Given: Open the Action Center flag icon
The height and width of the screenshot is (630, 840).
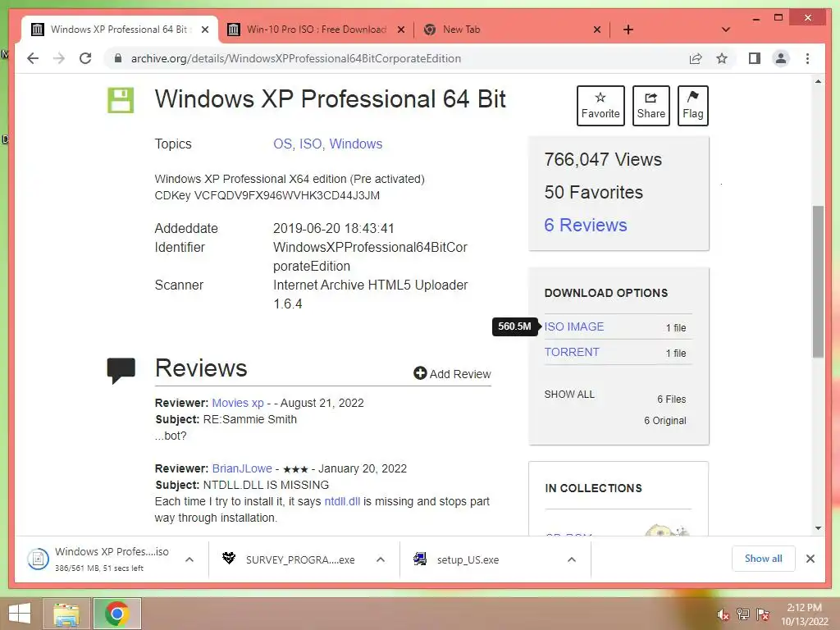Looking at the screenshot, I should (763, 614).
